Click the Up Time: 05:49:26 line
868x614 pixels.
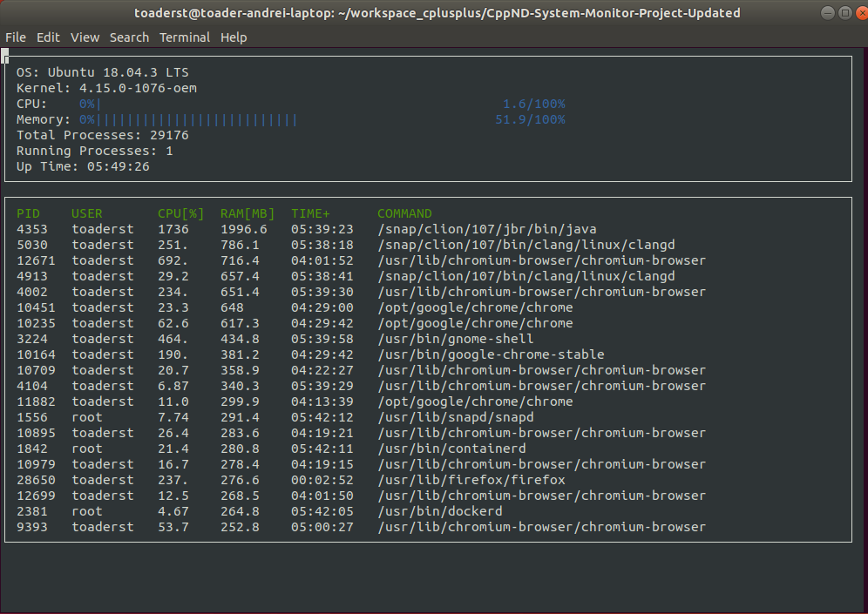coord(83,166)
